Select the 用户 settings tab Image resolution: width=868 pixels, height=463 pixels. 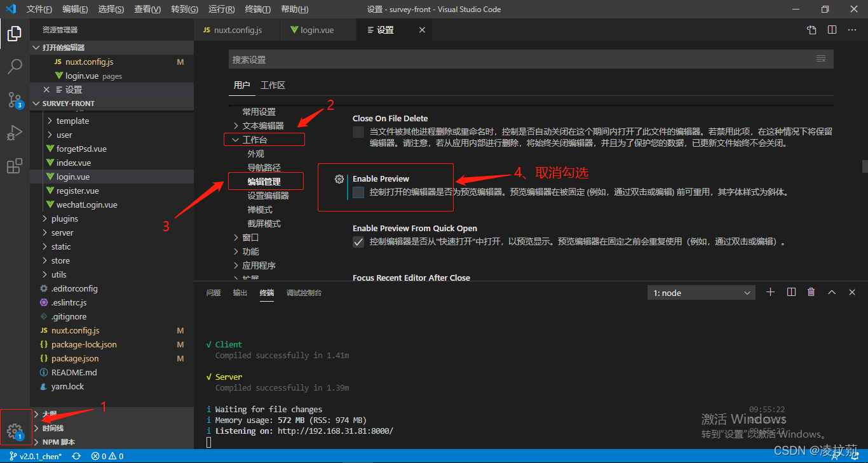(x=241, y=85)
